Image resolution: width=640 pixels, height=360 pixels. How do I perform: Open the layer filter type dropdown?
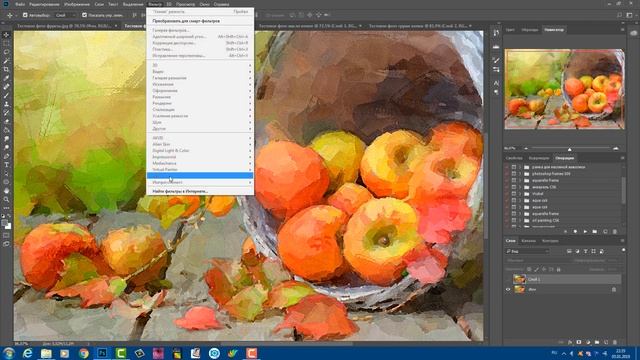click(527, 251)
